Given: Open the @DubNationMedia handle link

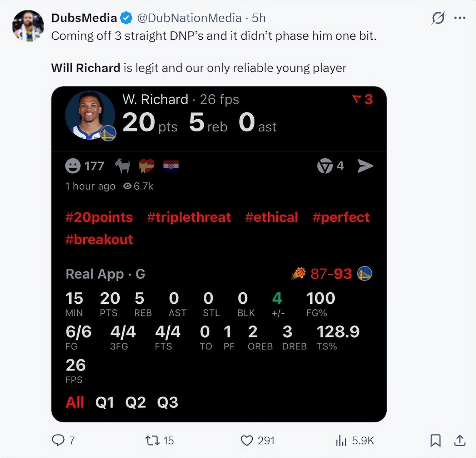Looking at the screenshot, I should (189, 18).
